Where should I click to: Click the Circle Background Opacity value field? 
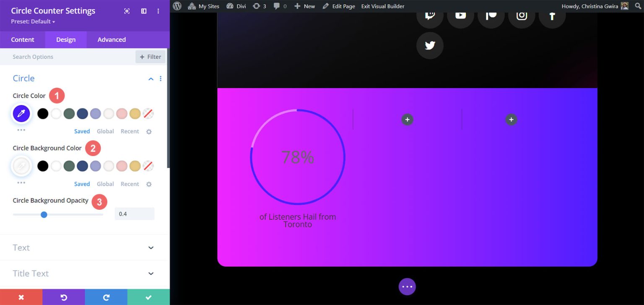(134, 214)
